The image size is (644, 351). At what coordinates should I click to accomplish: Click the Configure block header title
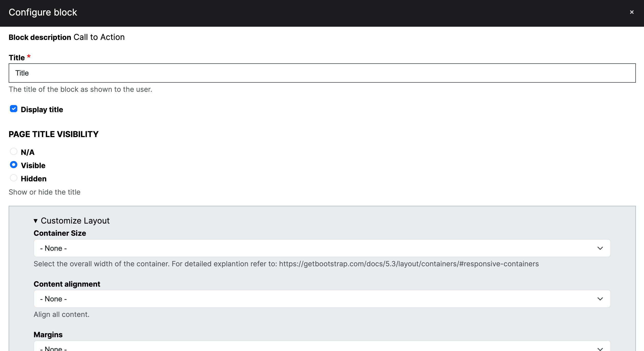[43, 12]
